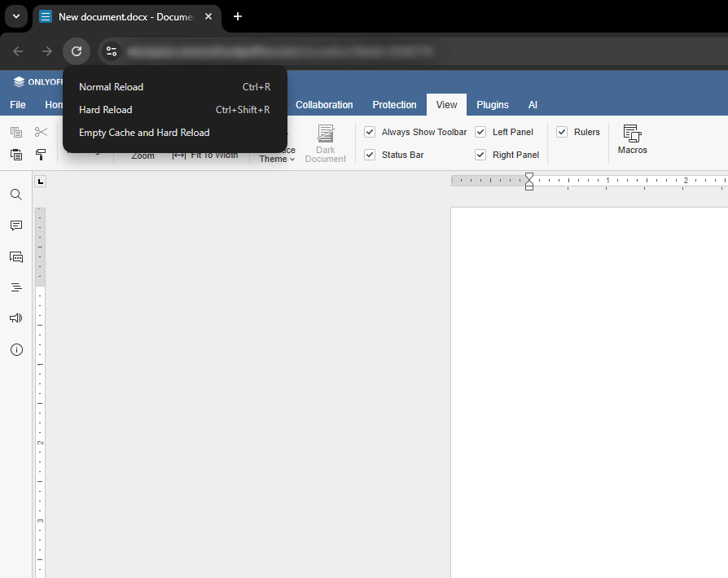
Task: Toggle the Left Panel checkbox
Action: click(480, 131)
